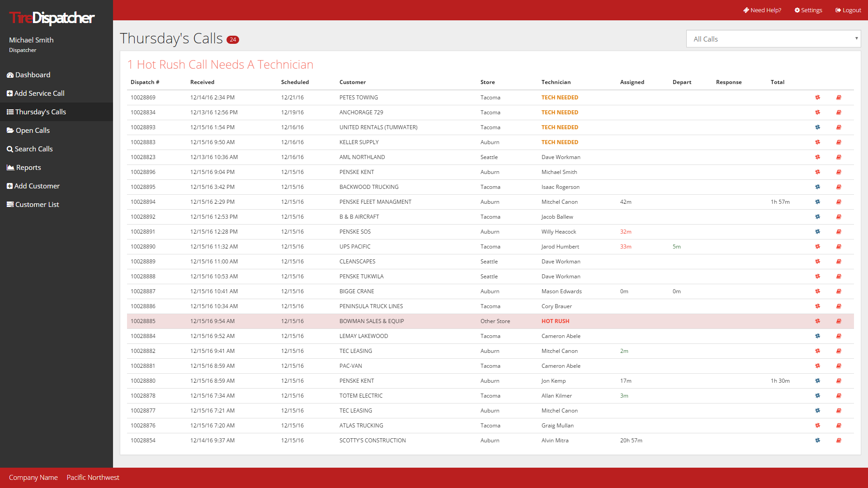Open the book icon for SCOTTY'S CONSTRUCTION
Viewport: 868px width, 488px height.
[x=839, y=441]
